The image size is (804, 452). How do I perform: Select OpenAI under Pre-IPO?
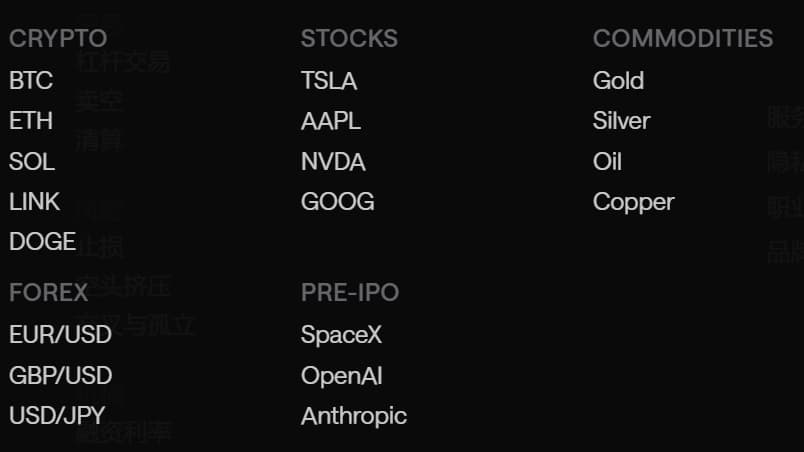[x=342, y=376]
